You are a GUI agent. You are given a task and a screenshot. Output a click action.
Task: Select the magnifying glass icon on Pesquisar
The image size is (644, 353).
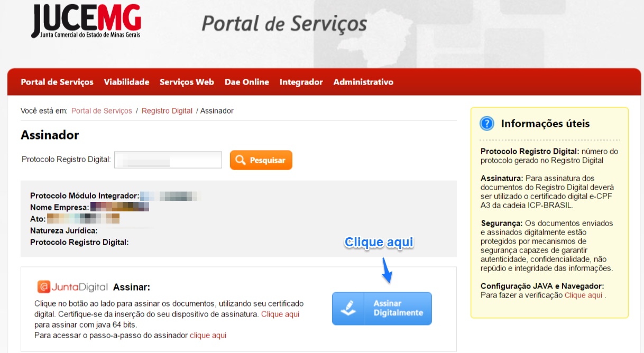(242, 160)
